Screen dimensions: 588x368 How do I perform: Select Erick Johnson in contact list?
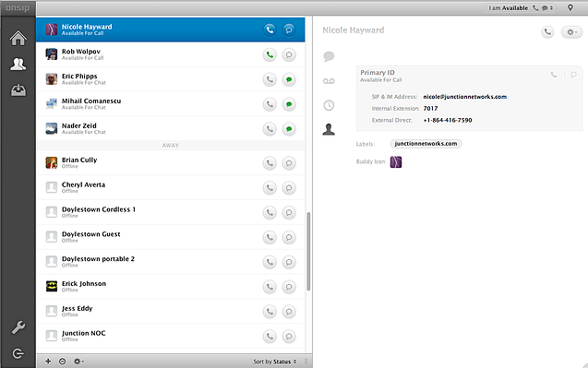171,287
